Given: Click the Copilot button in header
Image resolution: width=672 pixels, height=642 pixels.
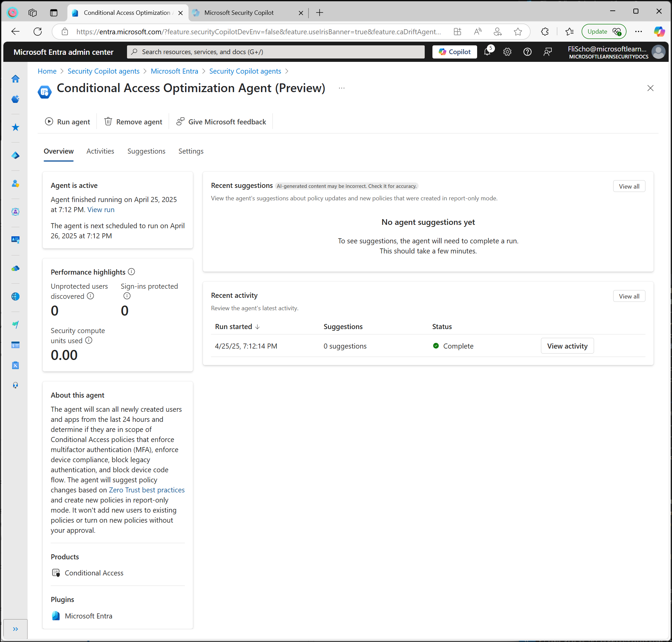Looking at the screenshot, I should point(454,52).
